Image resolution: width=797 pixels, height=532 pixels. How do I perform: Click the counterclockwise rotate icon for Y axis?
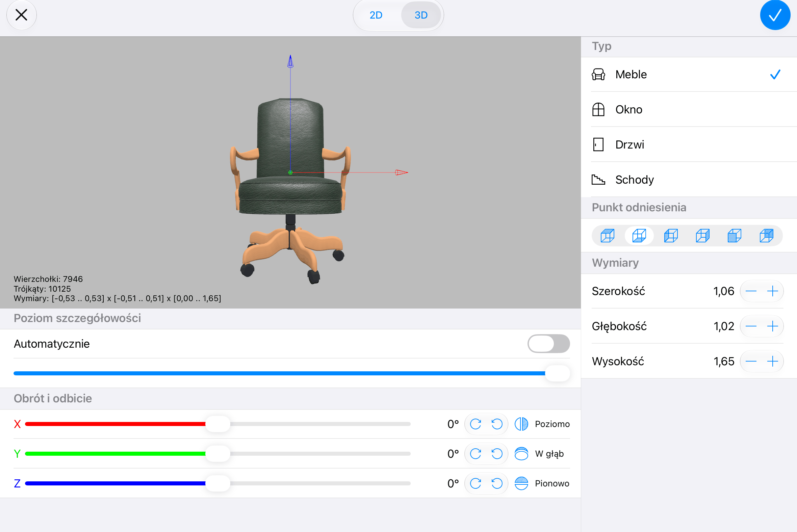pos(497,454)
